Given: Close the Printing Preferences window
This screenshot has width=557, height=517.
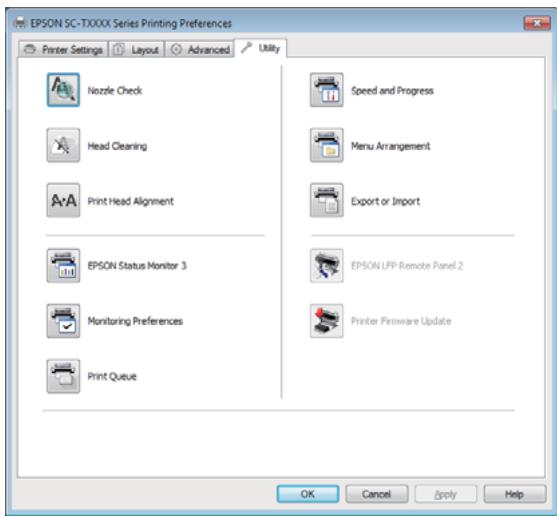Looking at the screenshot, I should (x=537, y=23).
